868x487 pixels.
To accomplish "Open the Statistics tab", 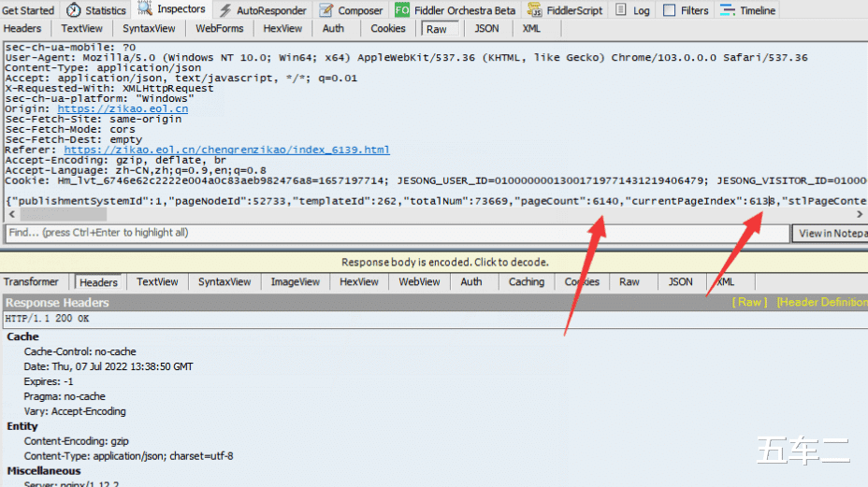I will coord(105,10).
